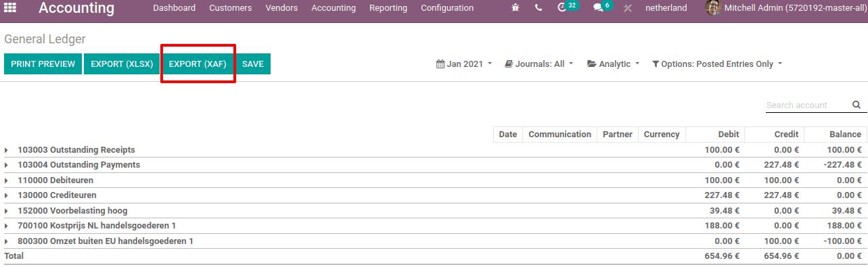Viewport: 868px width, 267px height.
Task: Click Export (XLSX) button
Action: point(122,64)
